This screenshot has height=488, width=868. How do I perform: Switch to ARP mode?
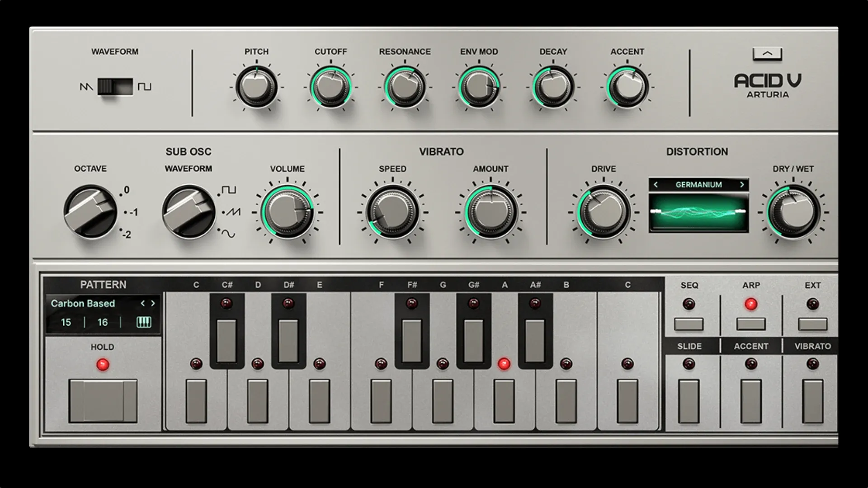tap(750, 324)
